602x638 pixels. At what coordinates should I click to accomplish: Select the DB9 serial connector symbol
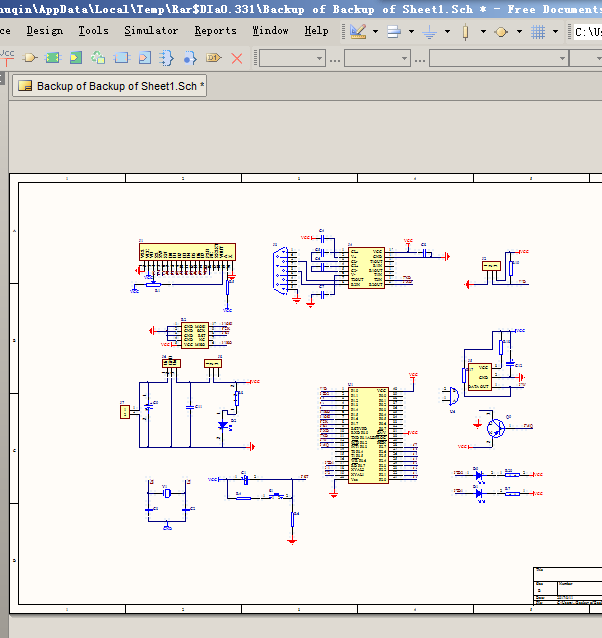[280, 270]
